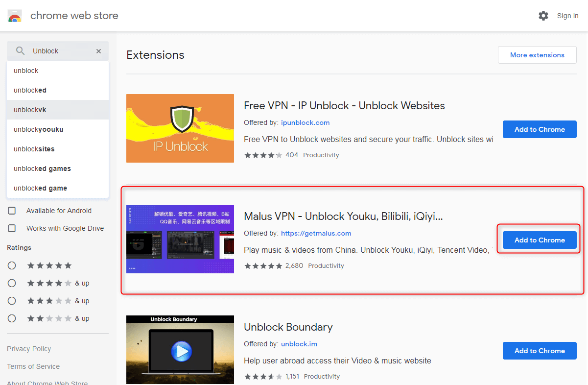
Task: Click the Productivity label under Malus VPN
Action: point(326,265)
